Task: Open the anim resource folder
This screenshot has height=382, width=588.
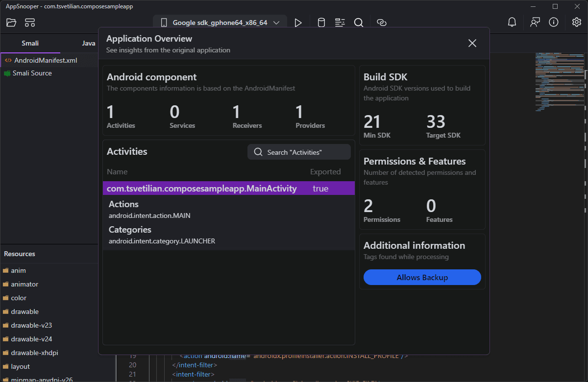Action: click(x=18, y=270)
